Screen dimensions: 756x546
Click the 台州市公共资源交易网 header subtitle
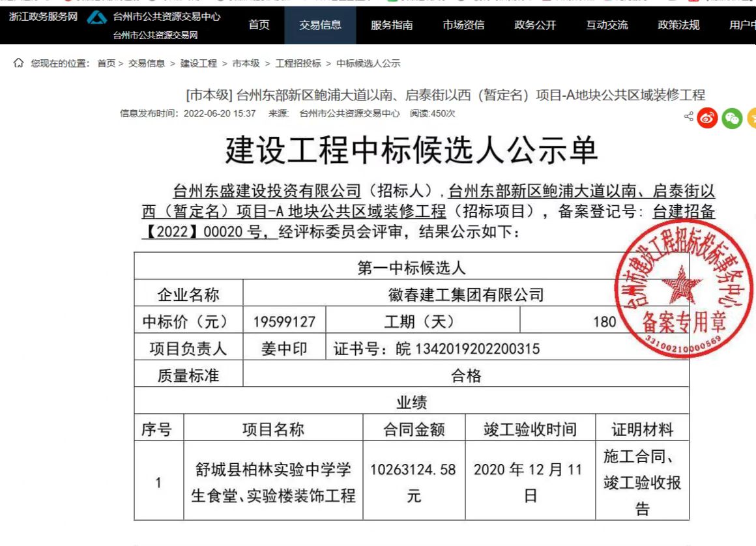(155, 35)
